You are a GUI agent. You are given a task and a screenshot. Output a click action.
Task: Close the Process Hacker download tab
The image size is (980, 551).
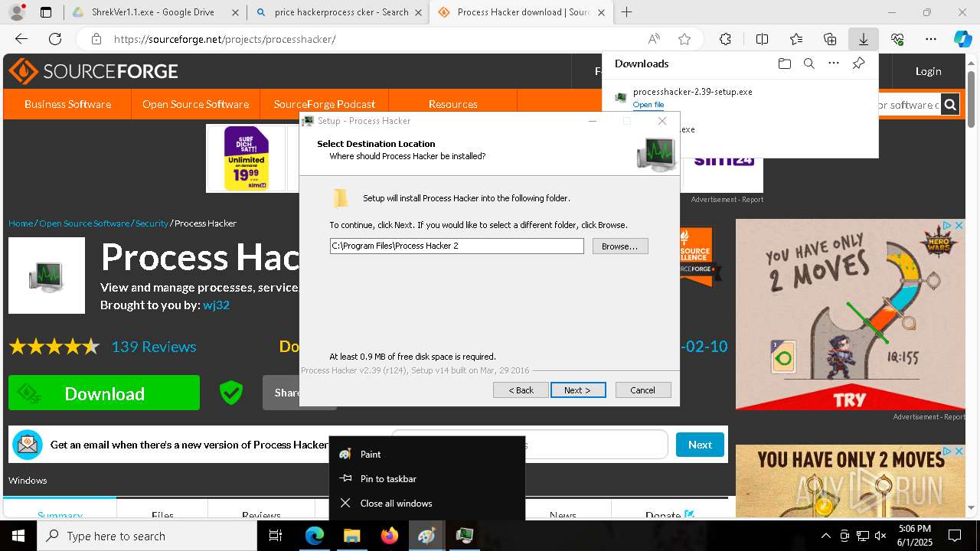coord(602,12)
